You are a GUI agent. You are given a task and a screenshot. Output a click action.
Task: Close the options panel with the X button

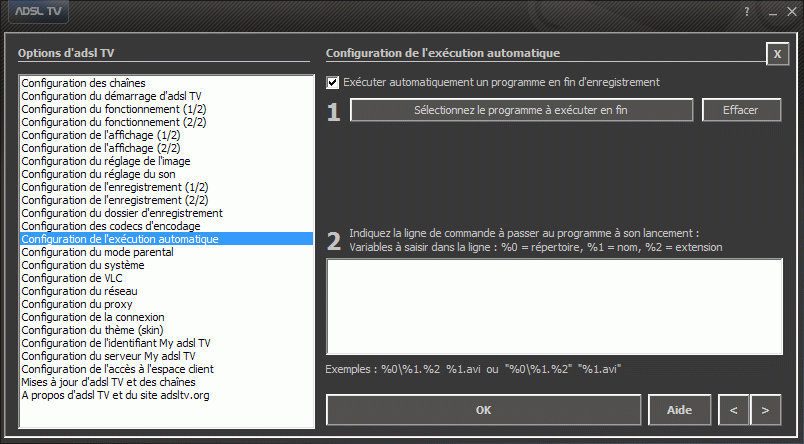777,53
